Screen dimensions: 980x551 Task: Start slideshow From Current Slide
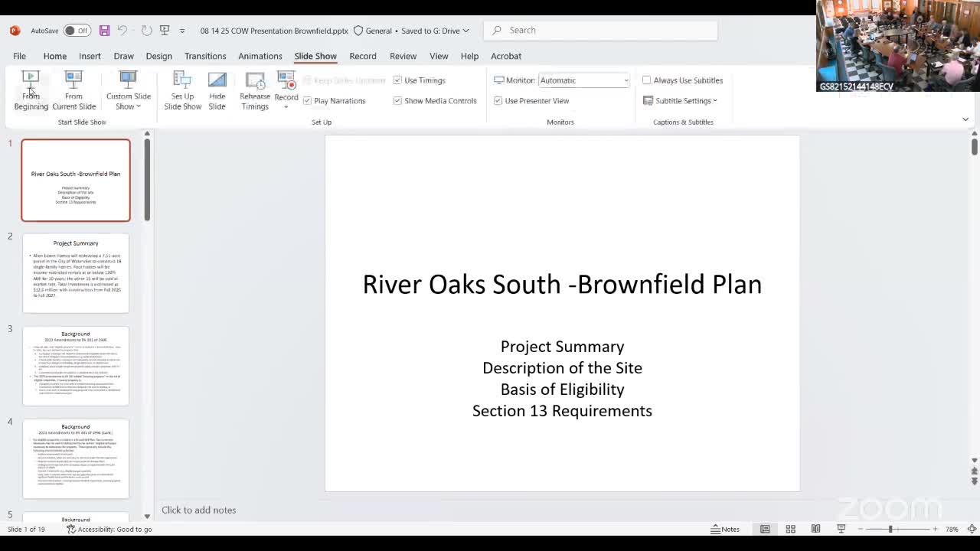(73, 90)
